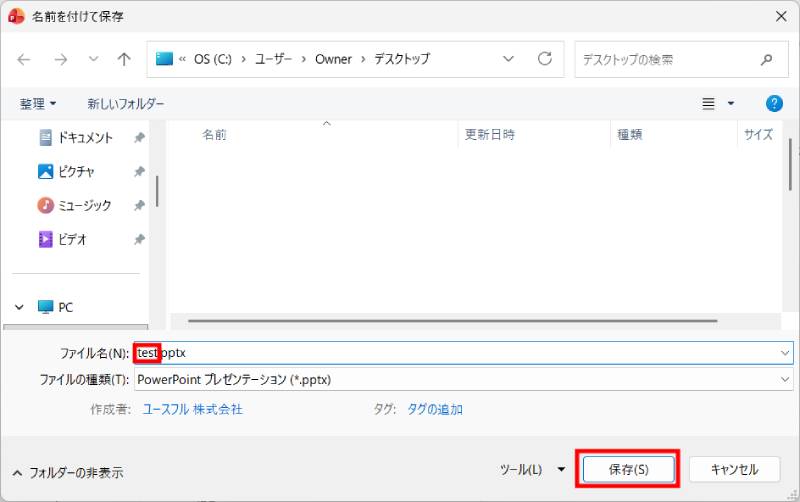The width and height of the screenshot is (800, 502).
Task: Close the 名前を付けて保存 dialog
Action: point(781,16)
